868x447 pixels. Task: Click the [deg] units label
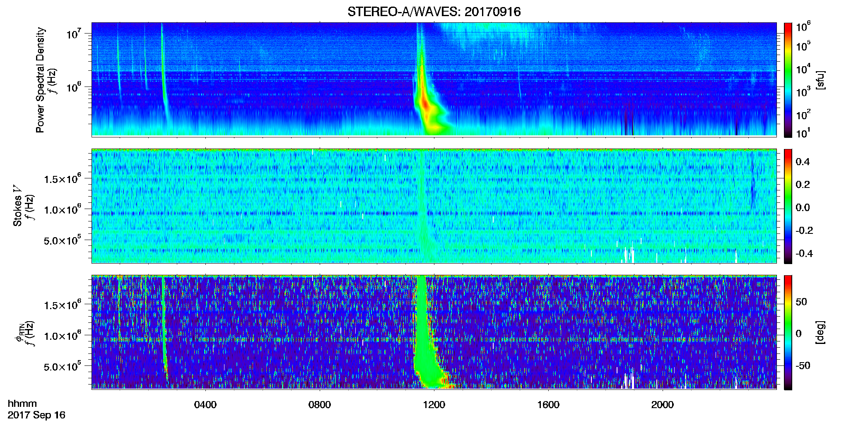tap(820, 332)
